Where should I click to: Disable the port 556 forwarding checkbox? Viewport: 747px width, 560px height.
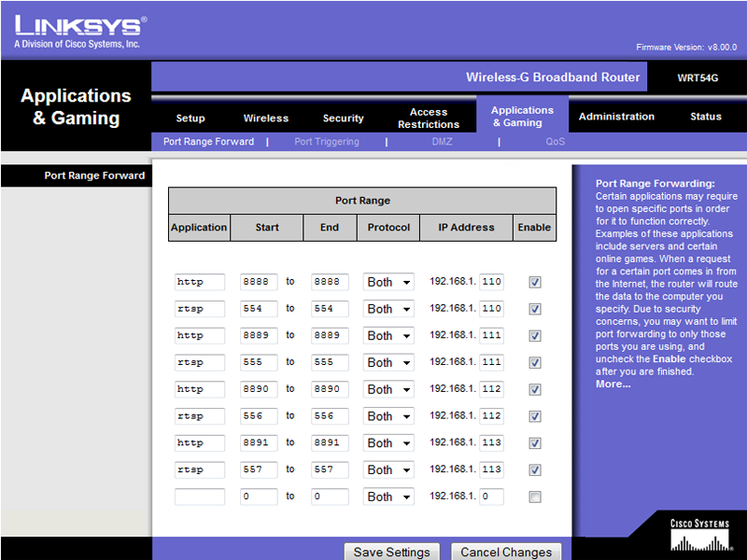pos(535,416)
